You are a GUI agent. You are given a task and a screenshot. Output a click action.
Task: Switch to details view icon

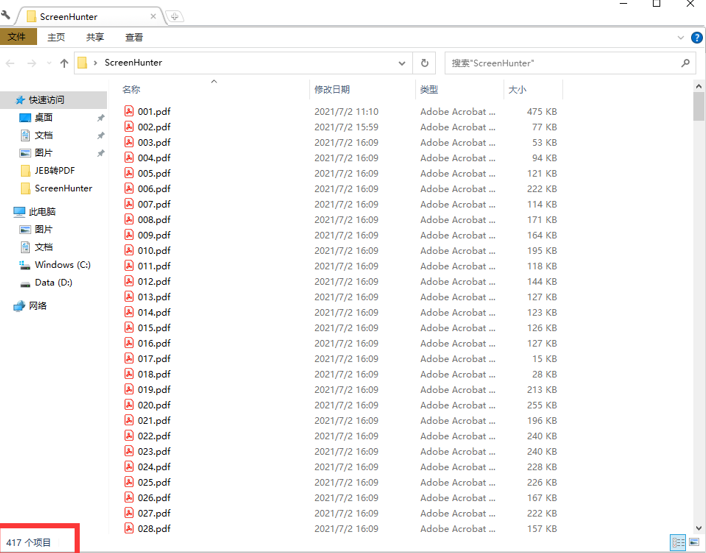click(x=678, y=543)
